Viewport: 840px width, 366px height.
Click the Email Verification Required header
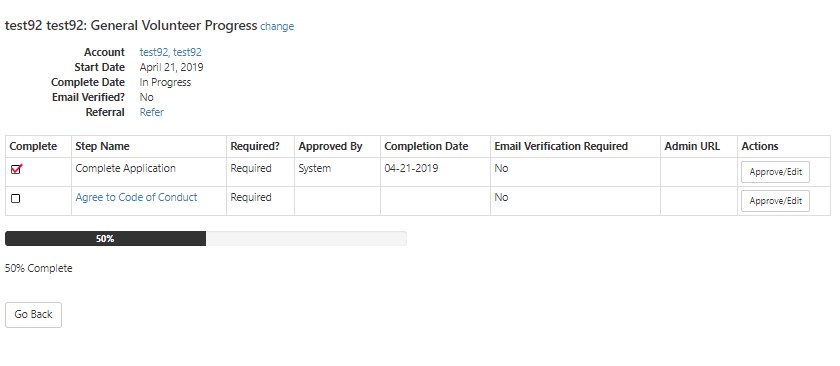561,146
